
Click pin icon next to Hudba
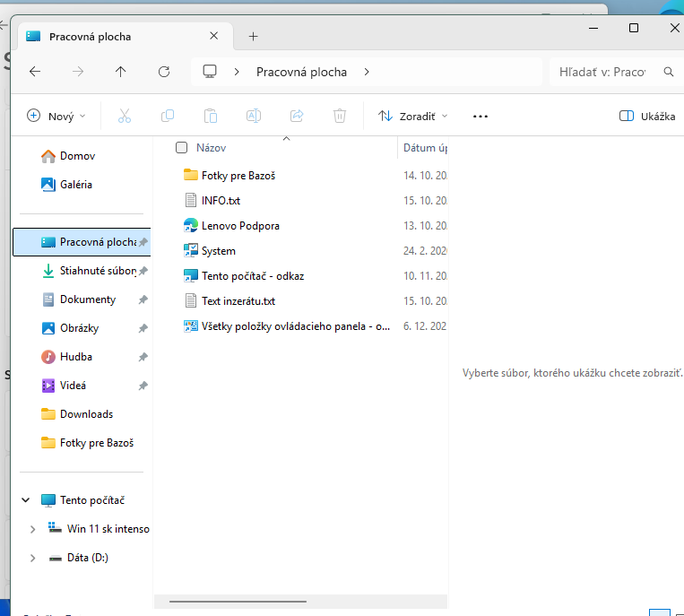[x=143, y=357]
